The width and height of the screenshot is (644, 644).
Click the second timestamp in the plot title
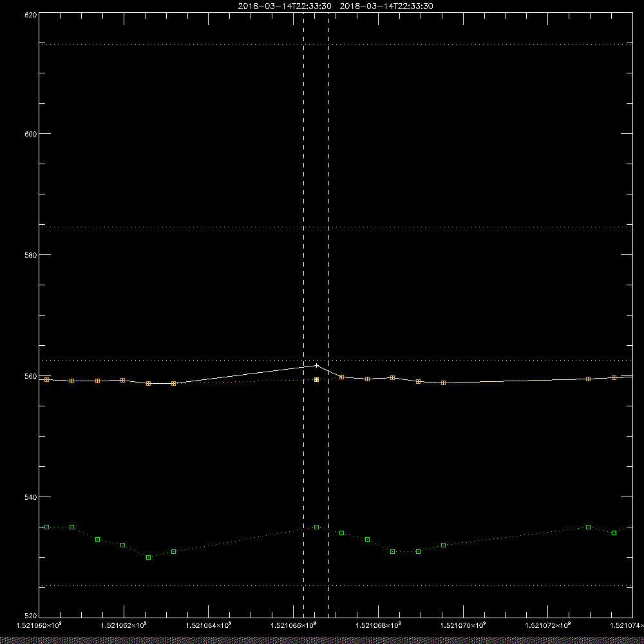386,6
